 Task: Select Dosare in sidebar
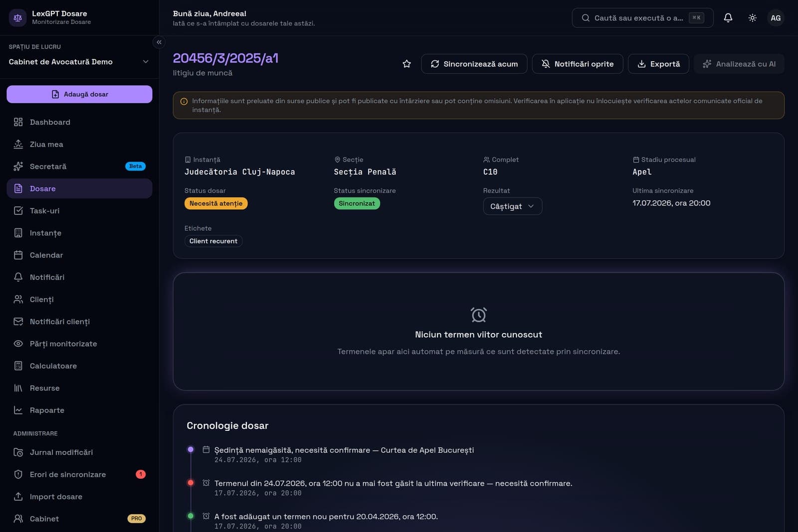[x=79, y=188]
